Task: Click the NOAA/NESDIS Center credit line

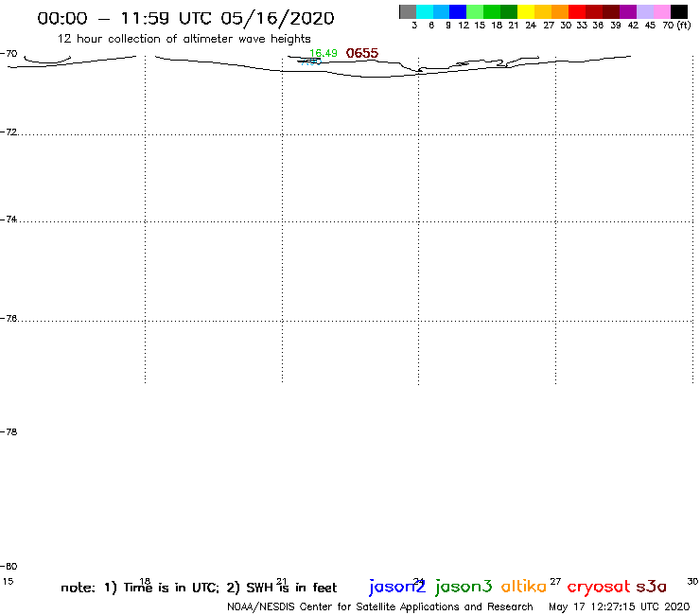Action: [x=380, y=607]
